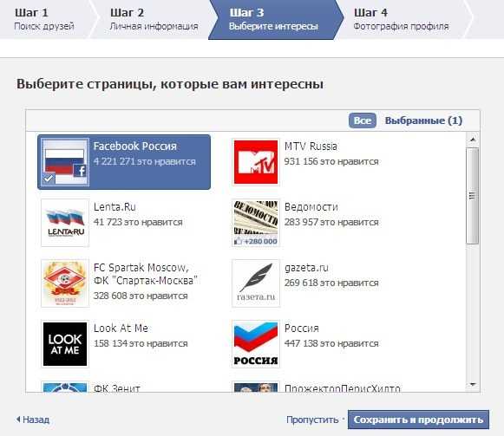The image size is (504, 436).
Task: Open the gazeta.ru page title
Action: point(306,268)
